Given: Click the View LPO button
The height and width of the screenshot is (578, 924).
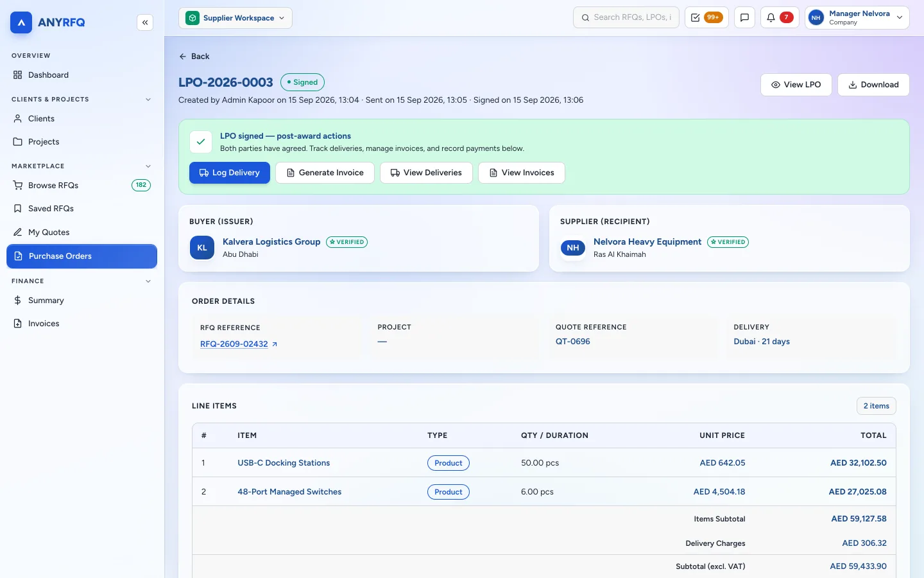Looking at the screenshot, I should point(796,85).
